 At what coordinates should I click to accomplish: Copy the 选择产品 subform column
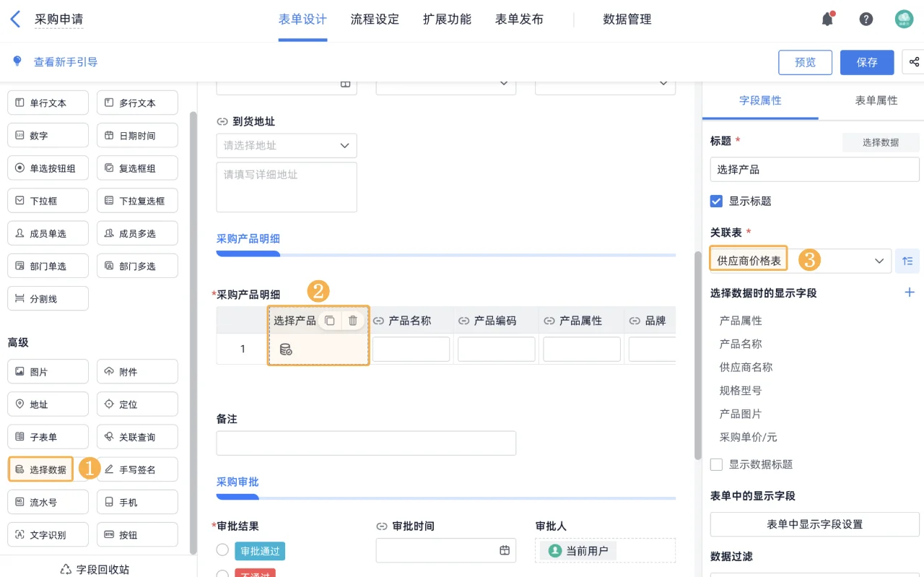click(330, 320)
